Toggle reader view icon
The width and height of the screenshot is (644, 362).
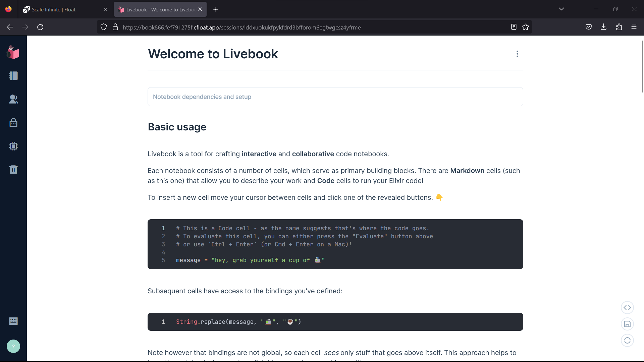point(514,27)
